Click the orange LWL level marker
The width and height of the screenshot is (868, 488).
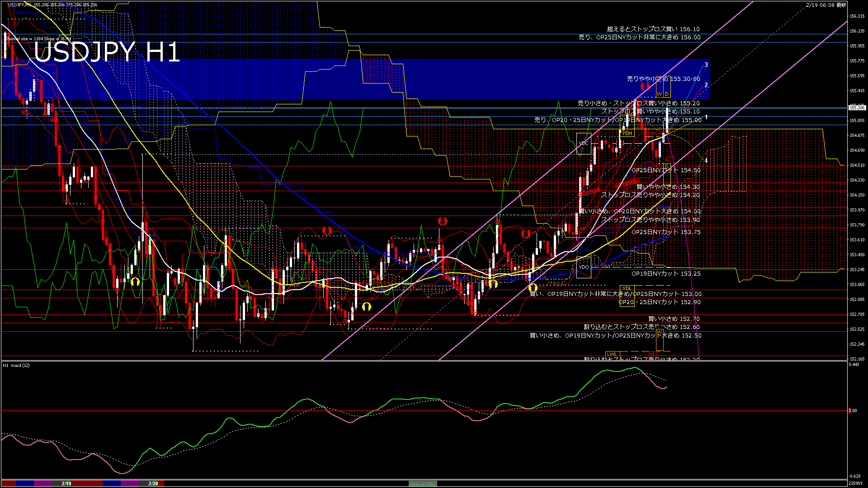(x=612, y=354)
